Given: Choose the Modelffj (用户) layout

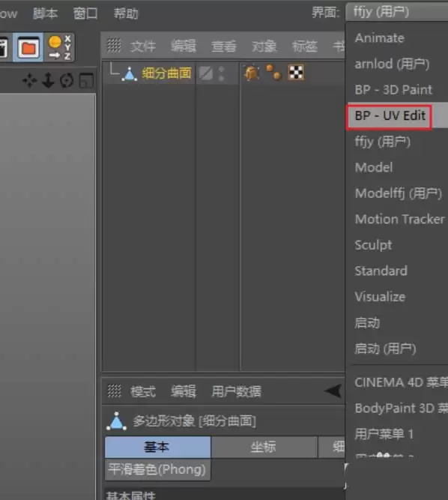Looking at the screenshot, I should point(397,193).
